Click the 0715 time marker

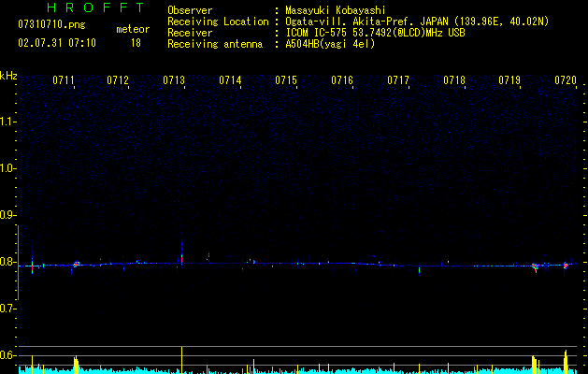click(x=286, y=79)
